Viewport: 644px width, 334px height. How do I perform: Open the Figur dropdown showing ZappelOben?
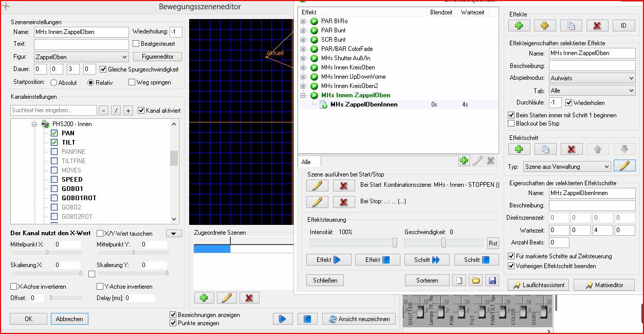[x=81, y=57]
